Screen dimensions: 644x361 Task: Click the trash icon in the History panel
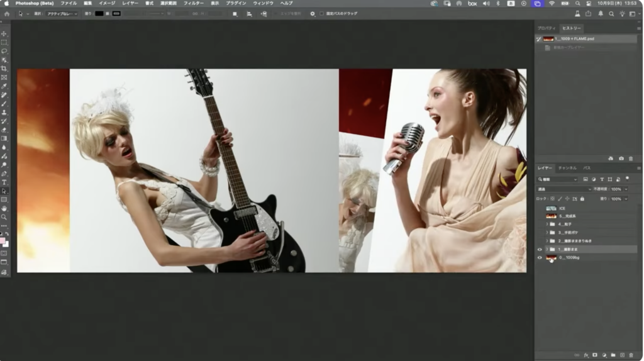tap(631, 158)
